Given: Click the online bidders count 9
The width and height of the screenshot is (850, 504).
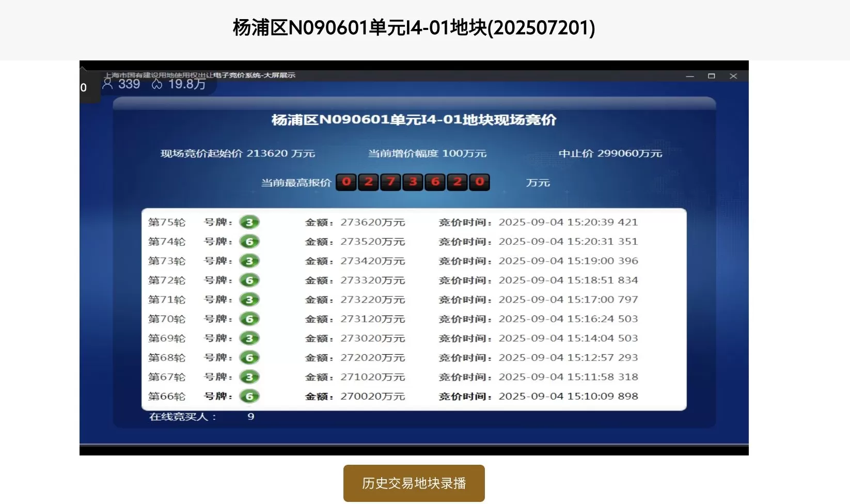Looking at the screenshot, I should [x=250, y=416].
